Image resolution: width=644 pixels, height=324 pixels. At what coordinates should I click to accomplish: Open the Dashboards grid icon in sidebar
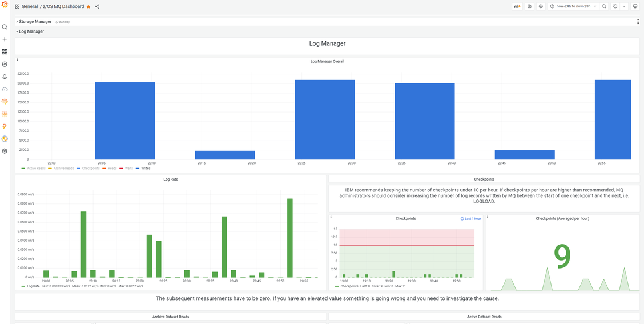tap(5, 52)
